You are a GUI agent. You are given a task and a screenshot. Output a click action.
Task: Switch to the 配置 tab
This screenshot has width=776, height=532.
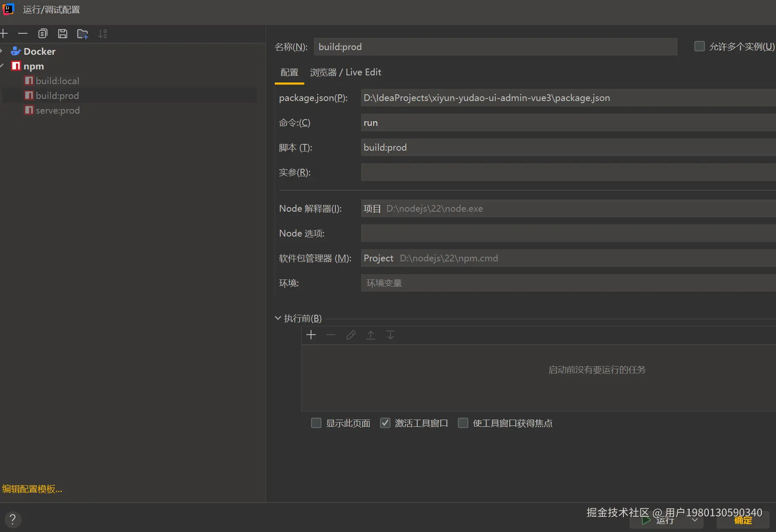(290, 72)
